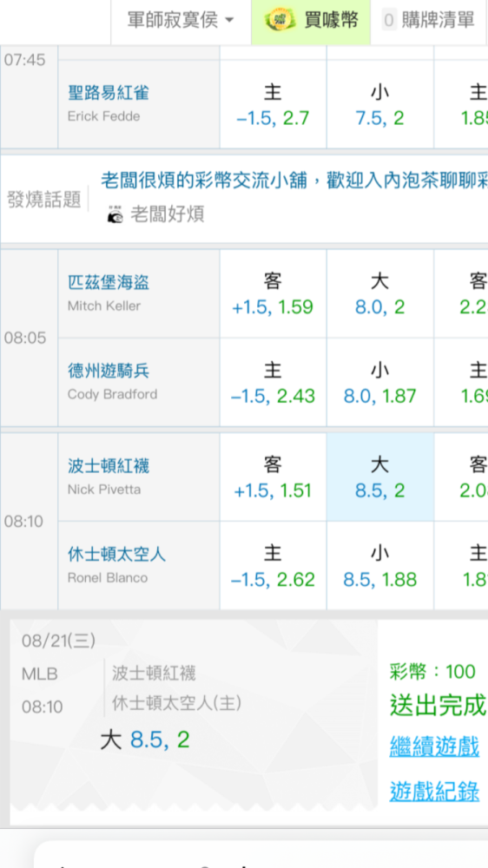Image resolution: width=488 pixels, height=868 pixels.
Task: Open 匹茲堡海盜 team link
Action: [x=109, y=283]
